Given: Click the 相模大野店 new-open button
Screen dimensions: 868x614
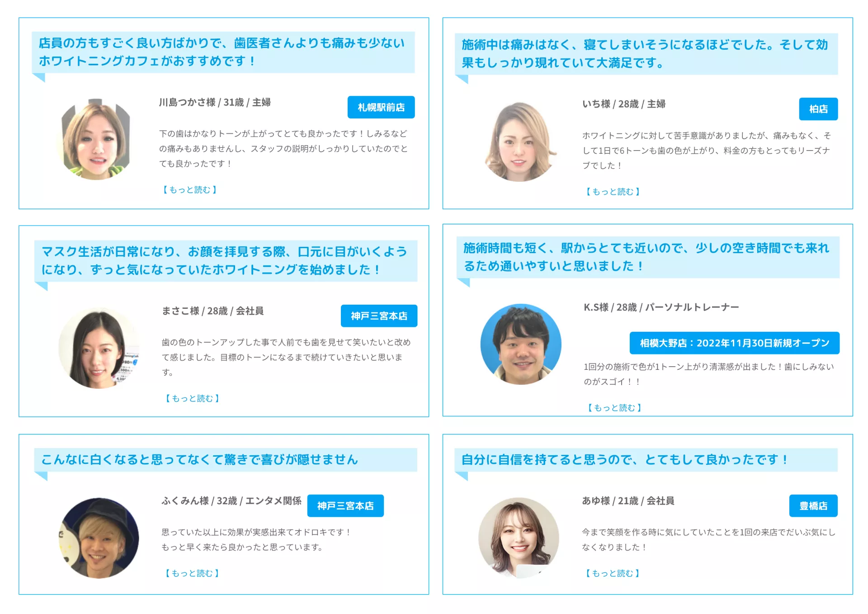Looking at the screenshot, I should pyautogui.click(x=734, y=343).
